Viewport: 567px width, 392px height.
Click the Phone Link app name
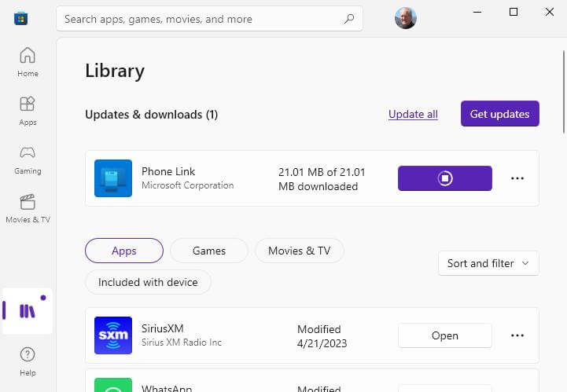(168, 171)
